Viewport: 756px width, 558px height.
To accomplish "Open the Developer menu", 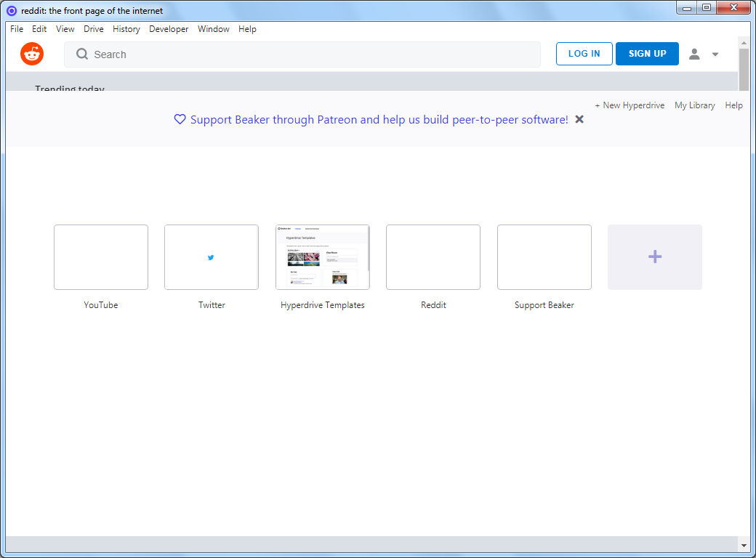I will pyautogui.click(x=169, y=29).
